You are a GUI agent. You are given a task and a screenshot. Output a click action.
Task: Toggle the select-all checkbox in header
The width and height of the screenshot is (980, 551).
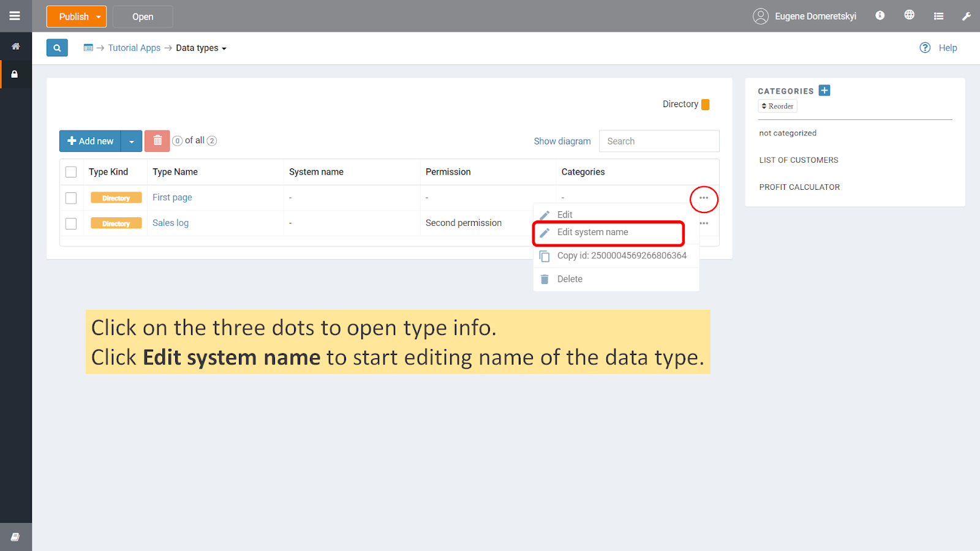71,172
